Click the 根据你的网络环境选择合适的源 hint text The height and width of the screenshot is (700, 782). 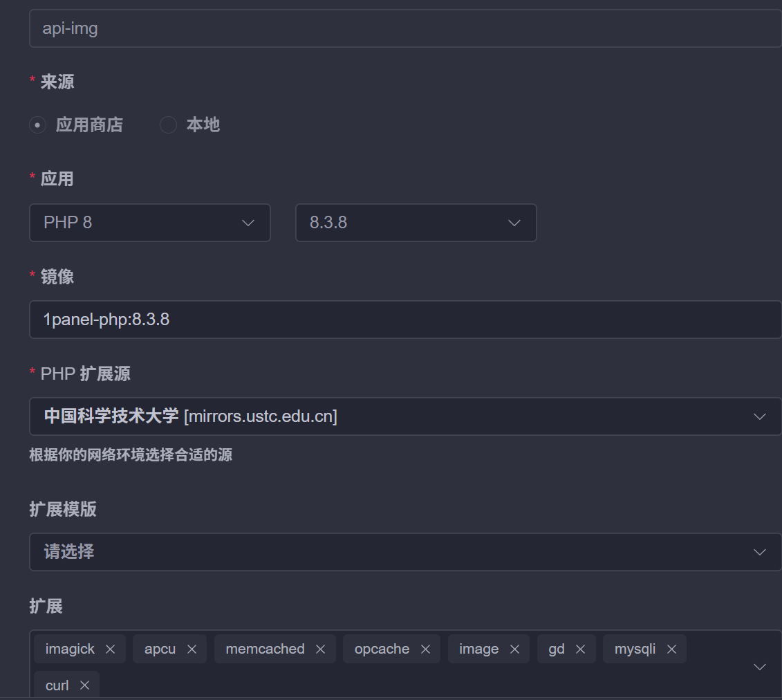(x=131, y=455)
